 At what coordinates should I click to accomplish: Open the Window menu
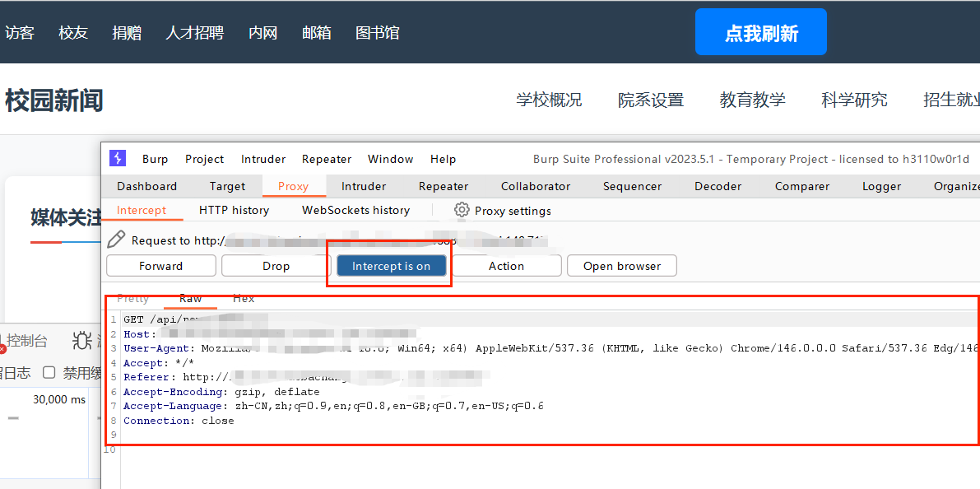390,159
